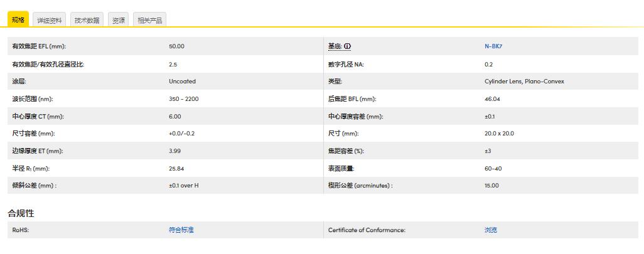The image size is (644, 254).
Task: Click the surface quality value 60-40
Action: pos(493,168)
